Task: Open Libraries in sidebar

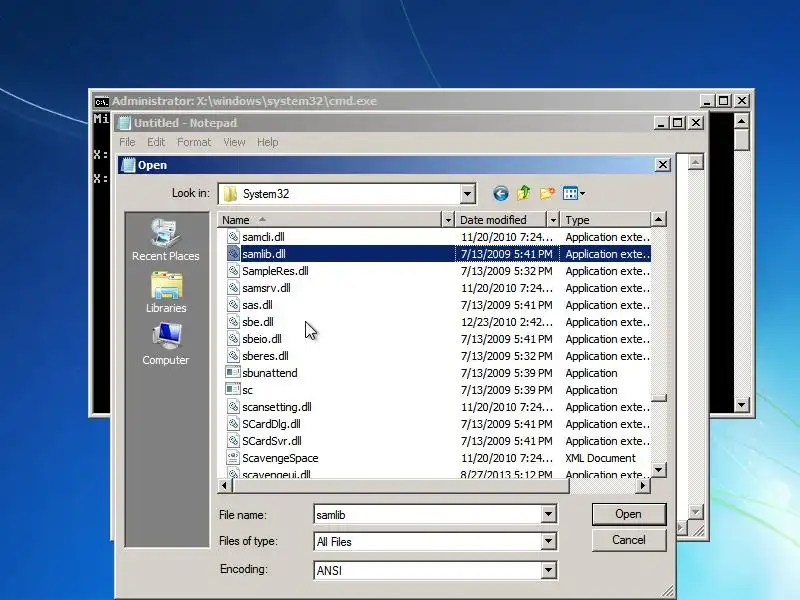Action: pyautogui.click(x=166, y=292)
